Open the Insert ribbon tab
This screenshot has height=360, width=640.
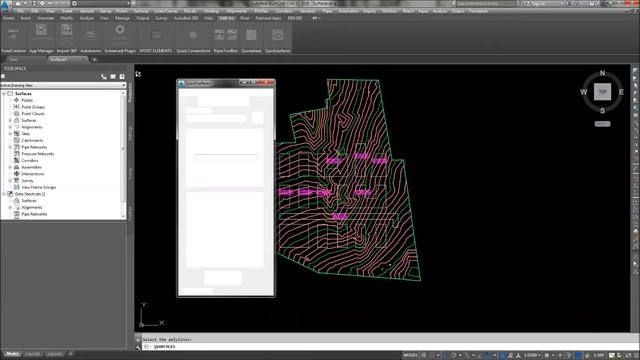[26, 18]
